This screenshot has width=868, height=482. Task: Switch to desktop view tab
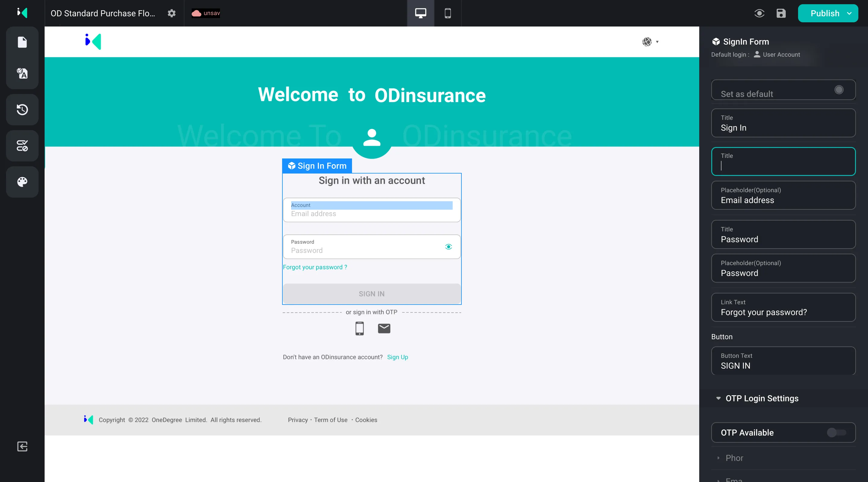click(420, 13)
